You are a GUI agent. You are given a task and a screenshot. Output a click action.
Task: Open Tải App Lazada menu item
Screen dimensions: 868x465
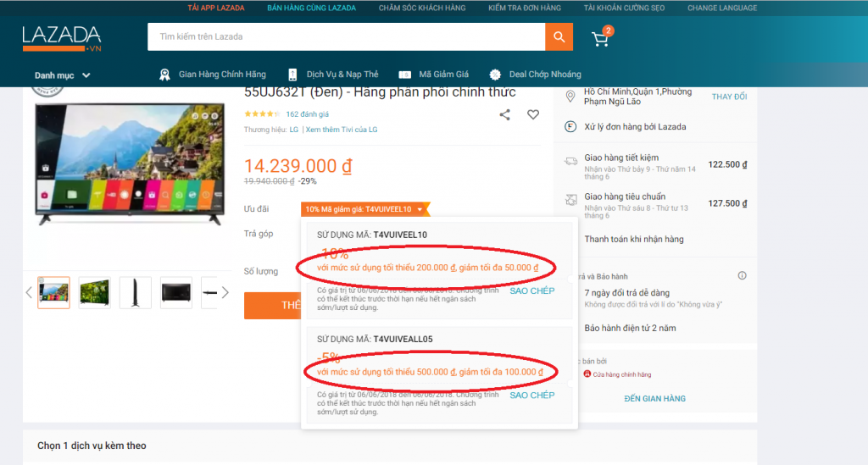216,8
